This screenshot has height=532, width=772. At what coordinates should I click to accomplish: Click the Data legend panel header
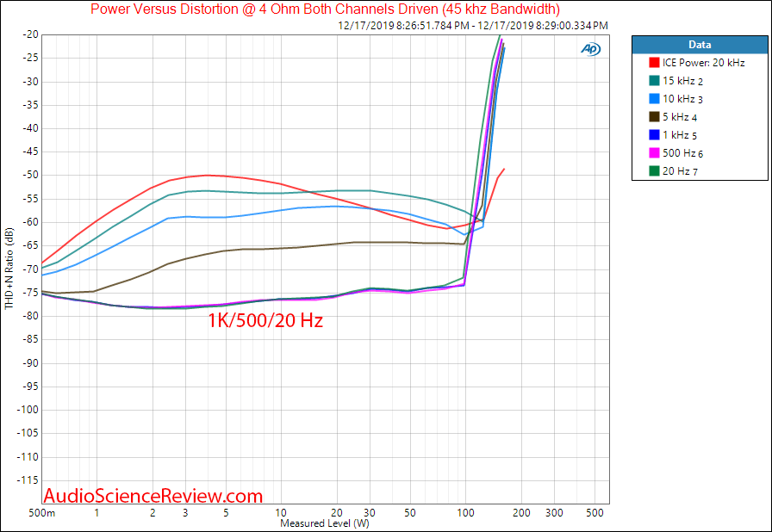tap(700, 44)
